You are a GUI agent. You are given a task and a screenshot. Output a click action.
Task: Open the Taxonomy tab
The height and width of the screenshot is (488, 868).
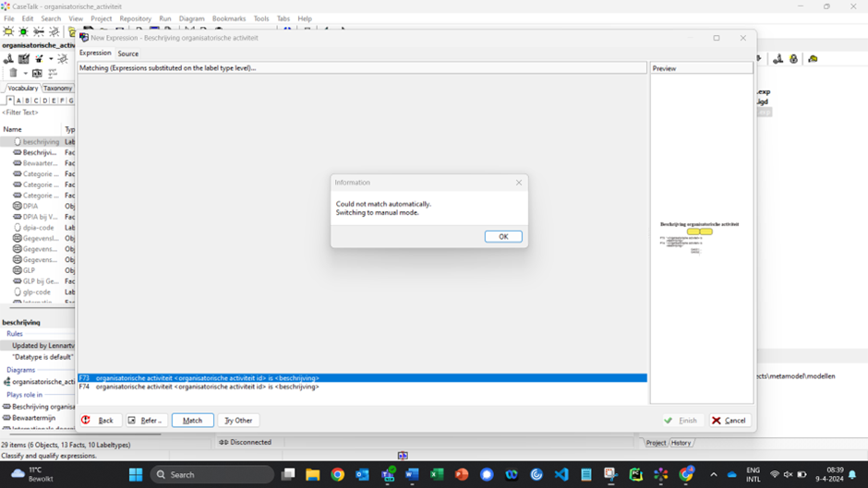coord(57,89)
